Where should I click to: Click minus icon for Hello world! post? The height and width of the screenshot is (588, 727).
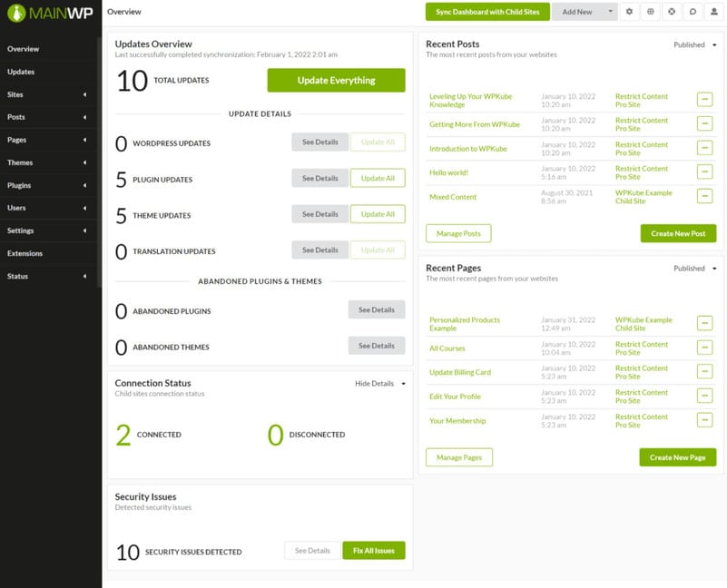point(704,171)
